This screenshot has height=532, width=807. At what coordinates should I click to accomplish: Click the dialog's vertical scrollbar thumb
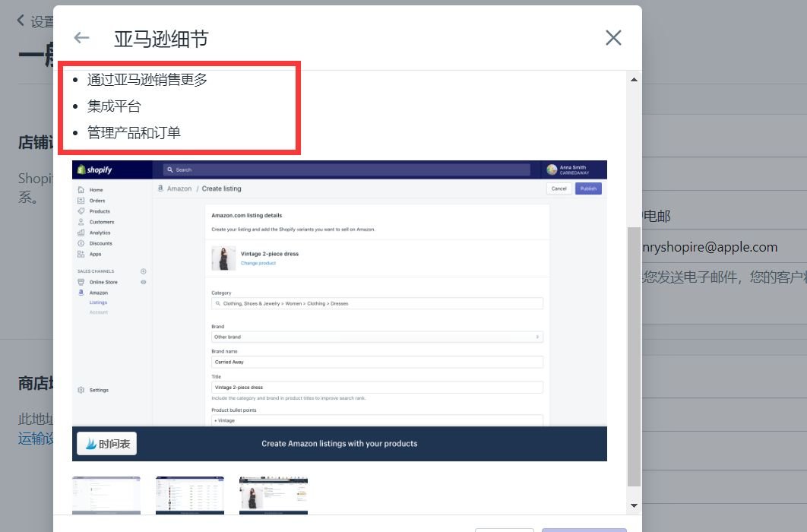coord(634,356)
